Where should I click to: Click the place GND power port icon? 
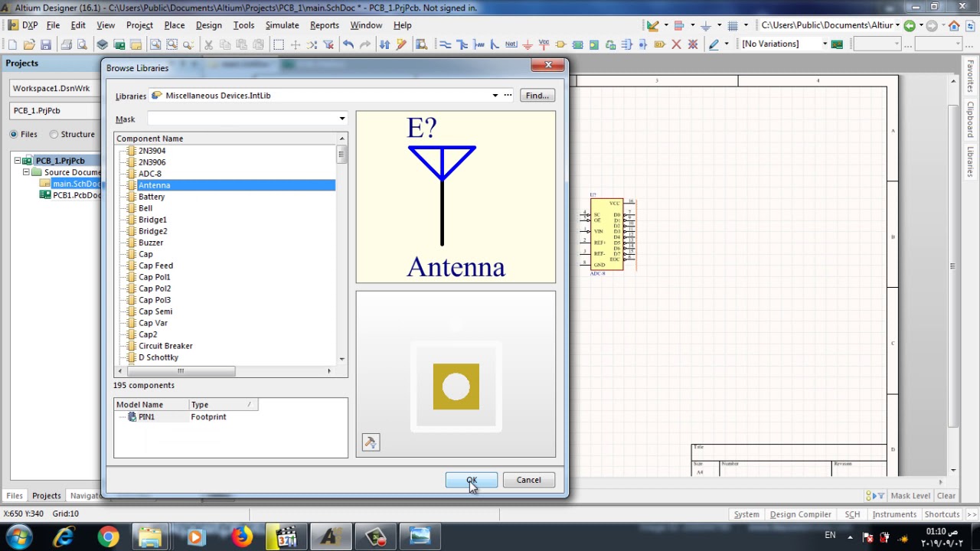527,44
